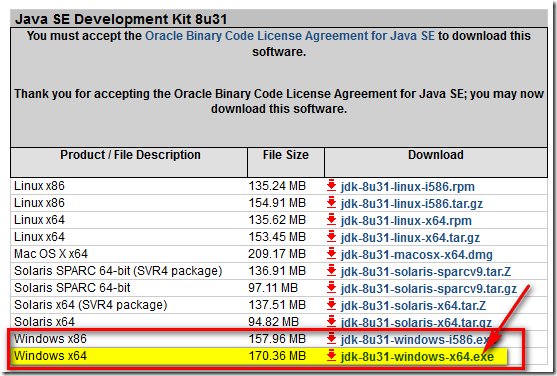
Task: Select the Mac OS X x64 description
Action: [x=51, y=254]
